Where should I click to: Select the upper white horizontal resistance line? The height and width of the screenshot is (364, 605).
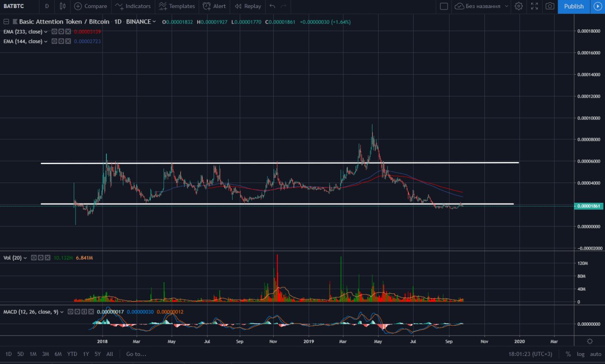[x=280, y=163]
